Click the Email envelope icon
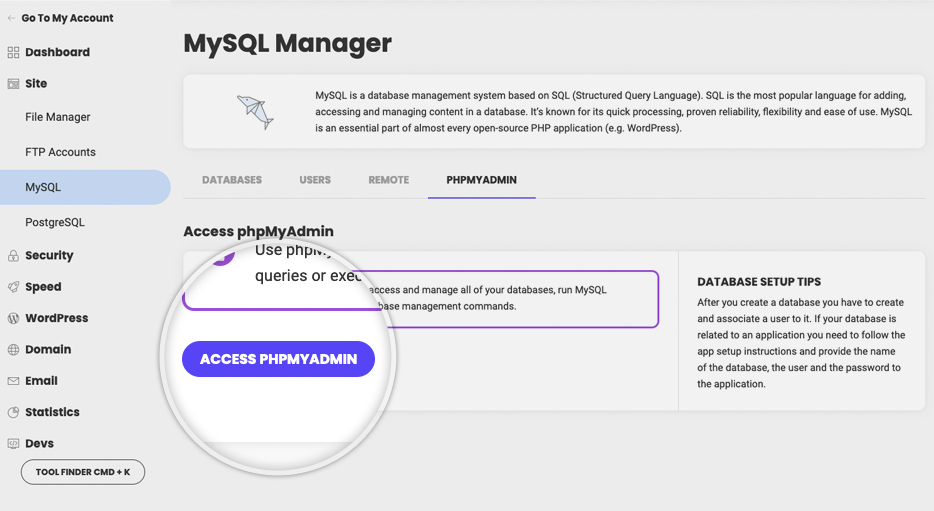 click(13, 381)
